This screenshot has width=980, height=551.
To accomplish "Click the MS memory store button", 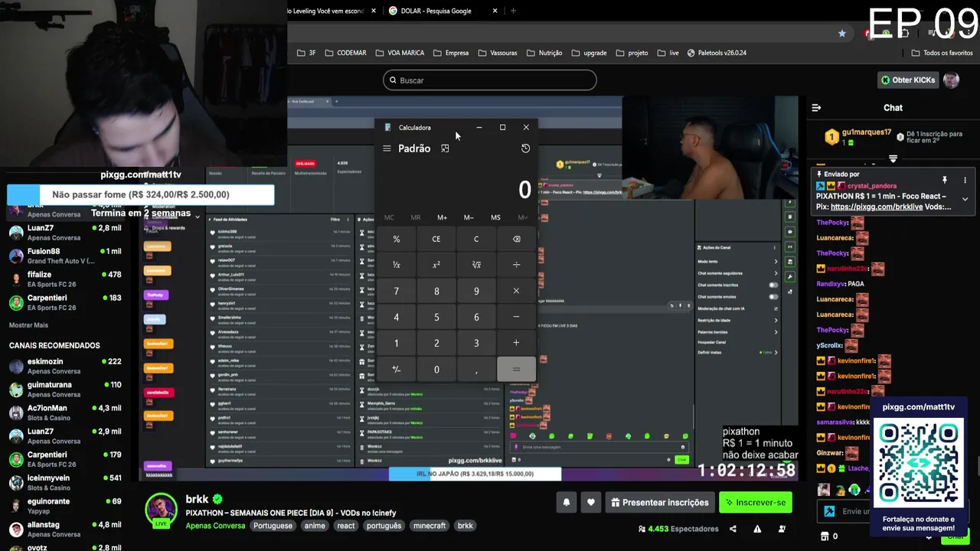I will 495,217.
